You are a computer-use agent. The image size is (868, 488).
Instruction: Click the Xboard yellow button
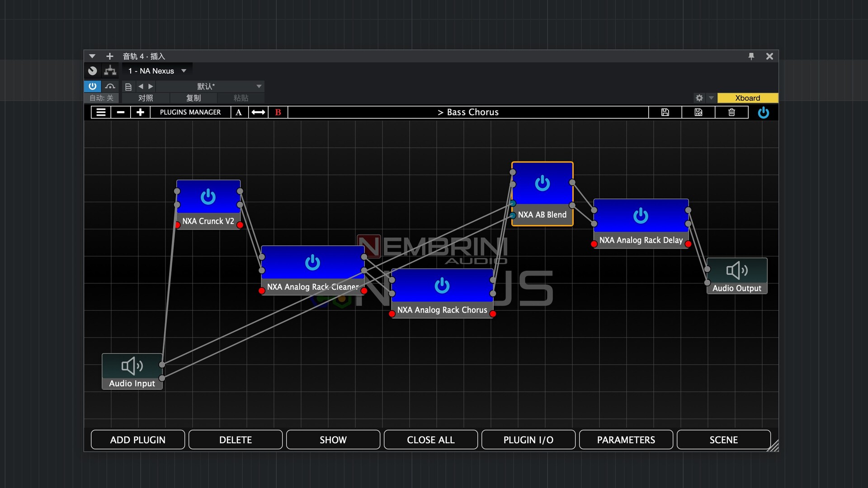click(748, 98)
